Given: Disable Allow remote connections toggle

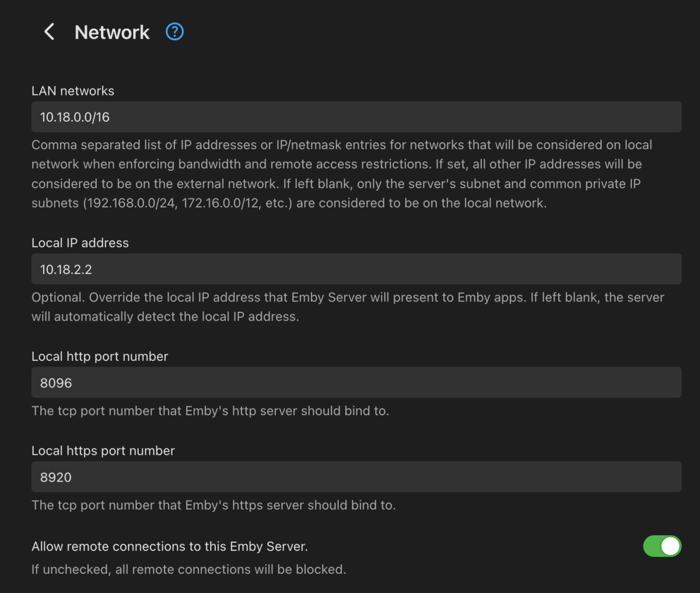Looking at the screenshot, I should [x=662, y=546].
